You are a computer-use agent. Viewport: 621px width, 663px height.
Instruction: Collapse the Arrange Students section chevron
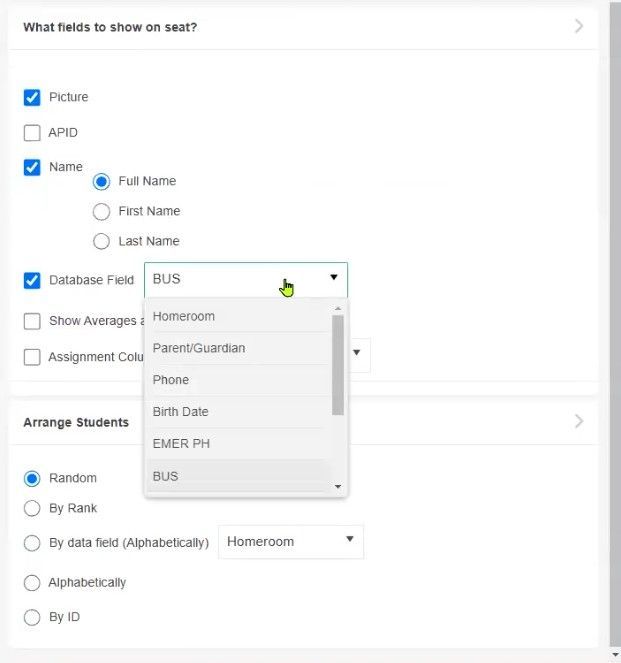pos(579,421)
